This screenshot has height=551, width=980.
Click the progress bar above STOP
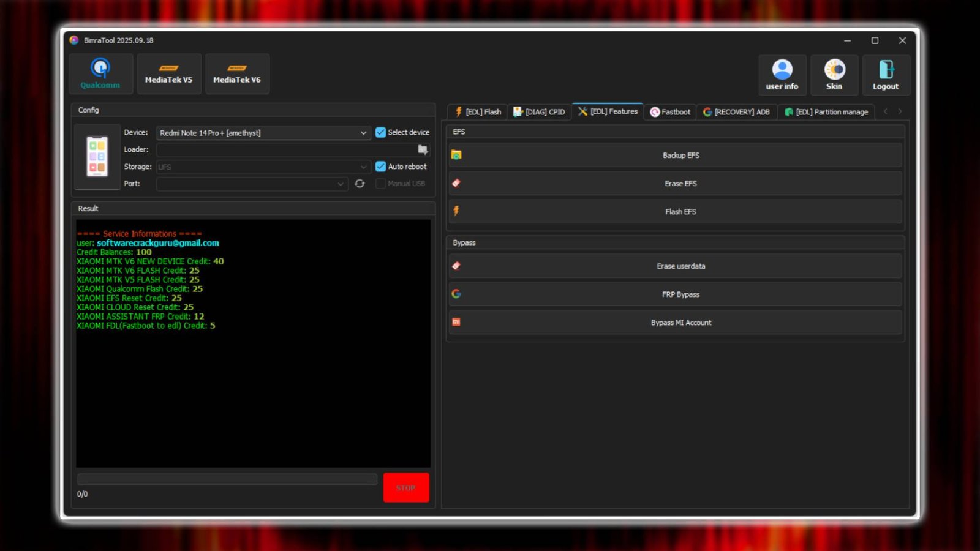point(227,479)
